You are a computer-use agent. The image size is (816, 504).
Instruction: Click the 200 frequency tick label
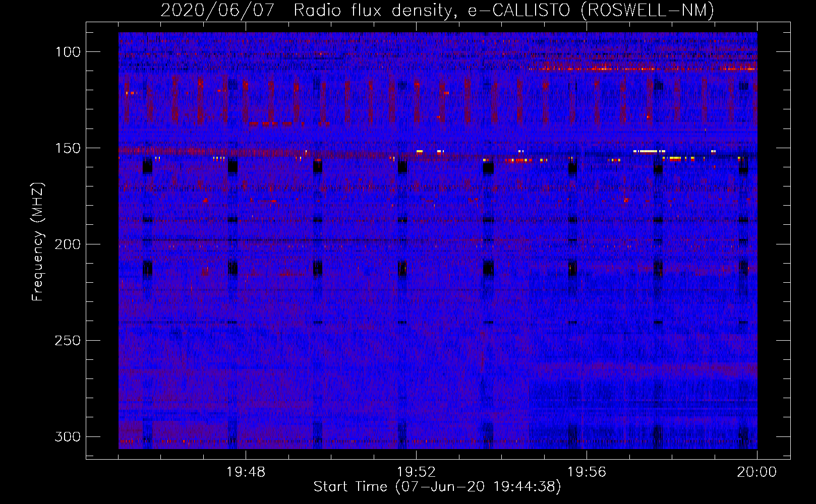pyautogui.click(x=68, y=244)
